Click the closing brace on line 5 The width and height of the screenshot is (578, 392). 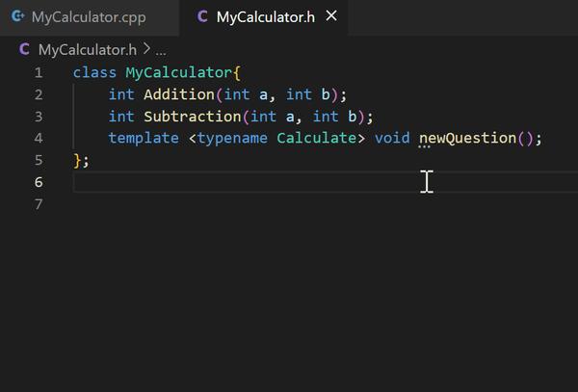78,160
